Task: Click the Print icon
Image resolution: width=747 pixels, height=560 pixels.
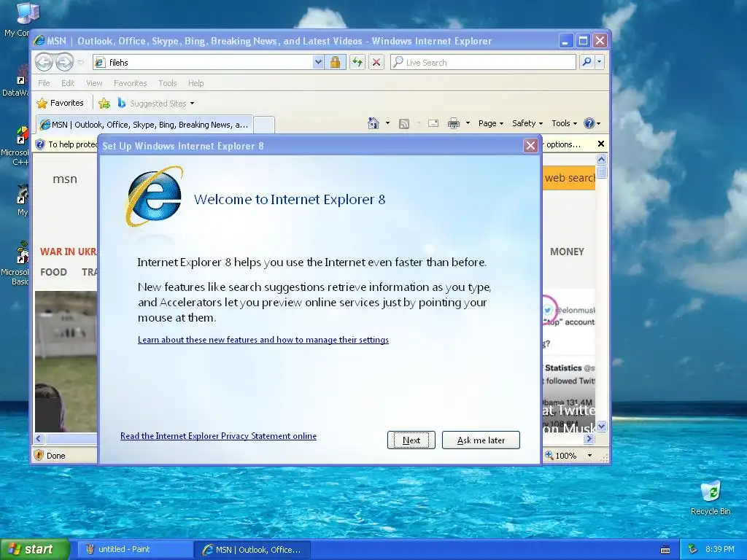Action: (454, 124)
